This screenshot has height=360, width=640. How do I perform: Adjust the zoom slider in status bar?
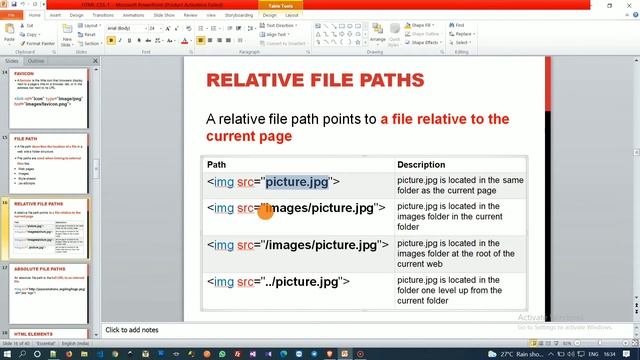point(600,343)
